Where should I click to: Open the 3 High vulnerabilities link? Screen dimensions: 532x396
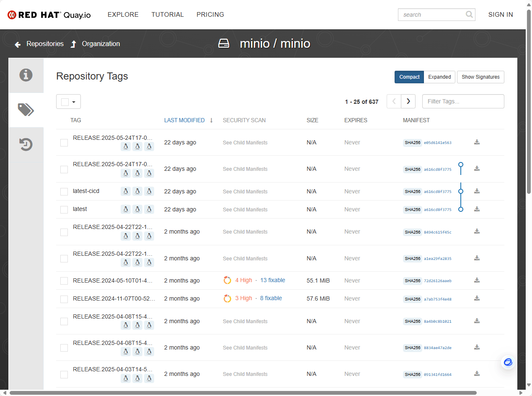244,298
